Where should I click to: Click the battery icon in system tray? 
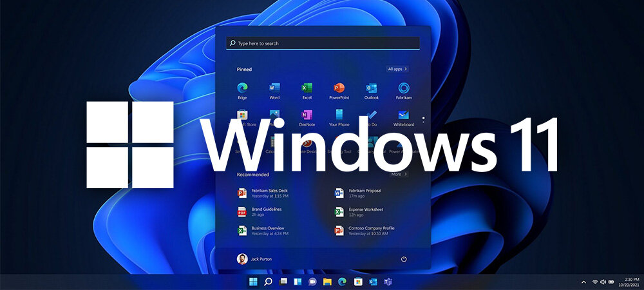611,282
